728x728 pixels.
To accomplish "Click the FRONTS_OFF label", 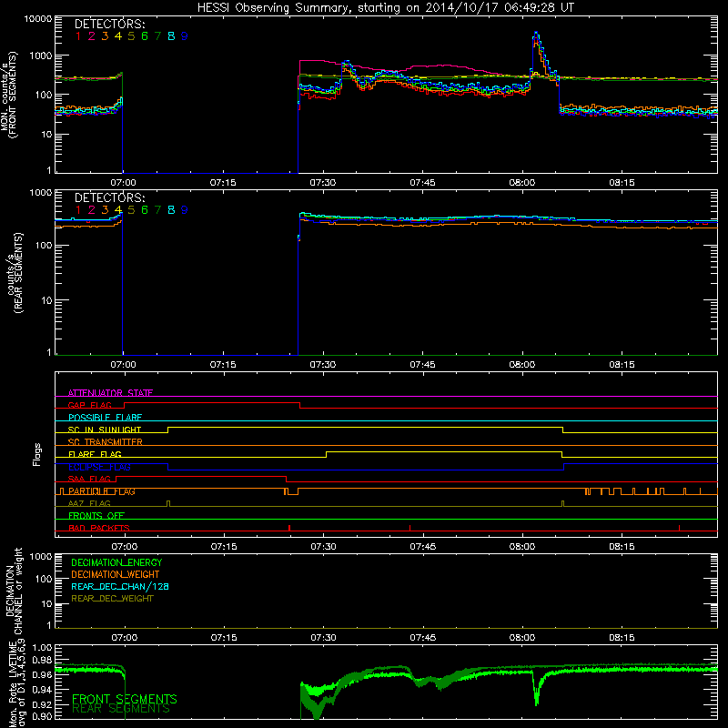I will (96, 515).
